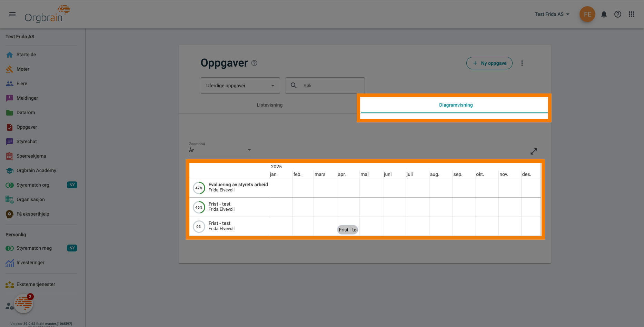Click the Oppgaver task icon in sidebar
Viewport: 644px width, 327px height.
point(10,127)
